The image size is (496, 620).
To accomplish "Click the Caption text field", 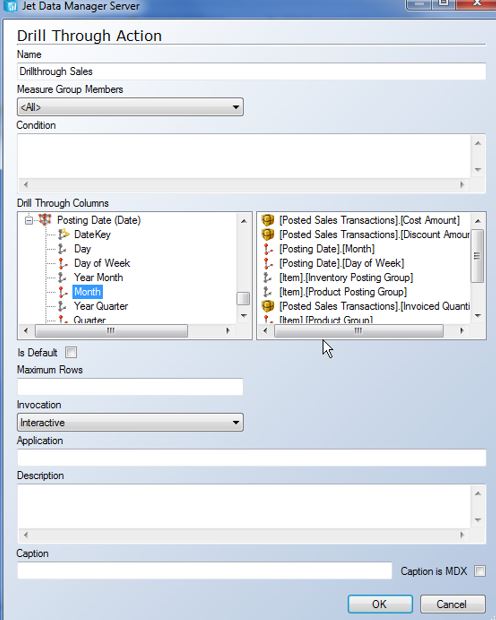I will [204, 571].
